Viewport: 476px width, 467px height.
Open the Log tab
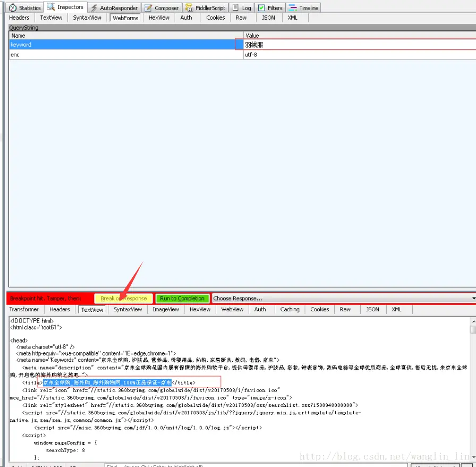(x=242, y=8)
